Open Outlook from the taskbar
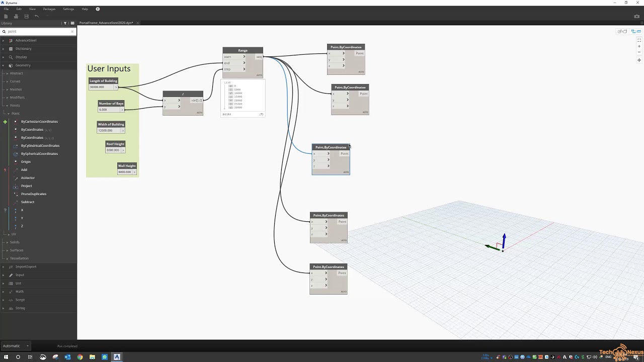Screen dimensions: 644x362 67,357
